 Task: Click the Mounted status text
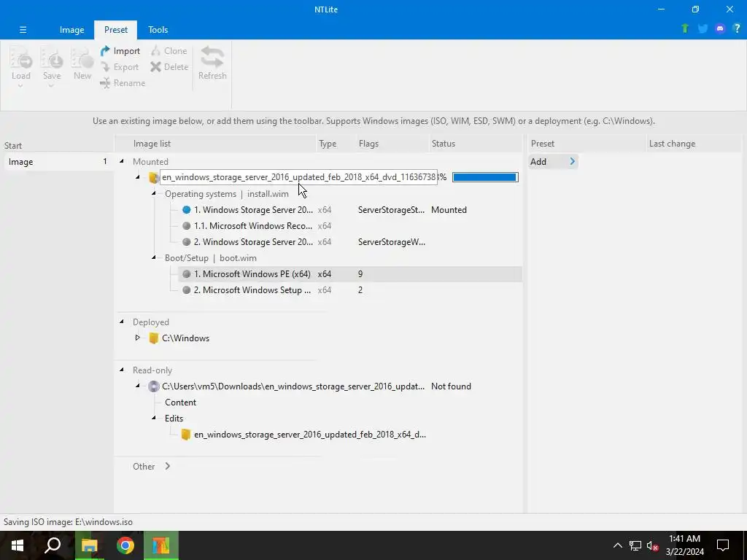coord(449,209)
